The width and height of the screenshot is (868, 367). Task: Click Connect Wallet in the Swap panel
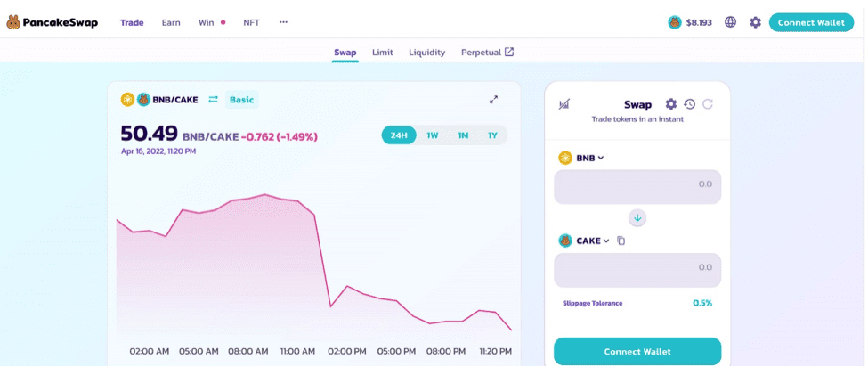coord(637,352)
